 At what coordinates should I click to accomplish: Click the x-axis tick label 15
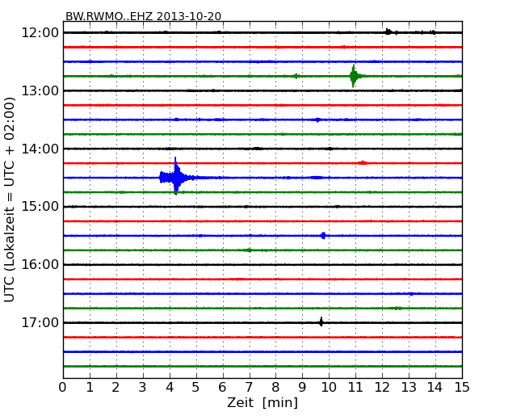pyautogui.click(x=462, y=388)
